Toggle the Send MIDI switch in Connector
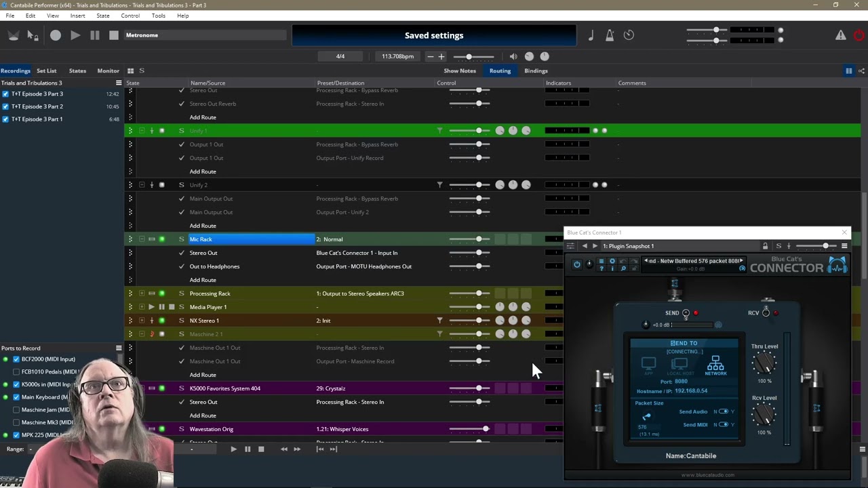The width and height of the screenshot is (868, 488). coord(724,425)
